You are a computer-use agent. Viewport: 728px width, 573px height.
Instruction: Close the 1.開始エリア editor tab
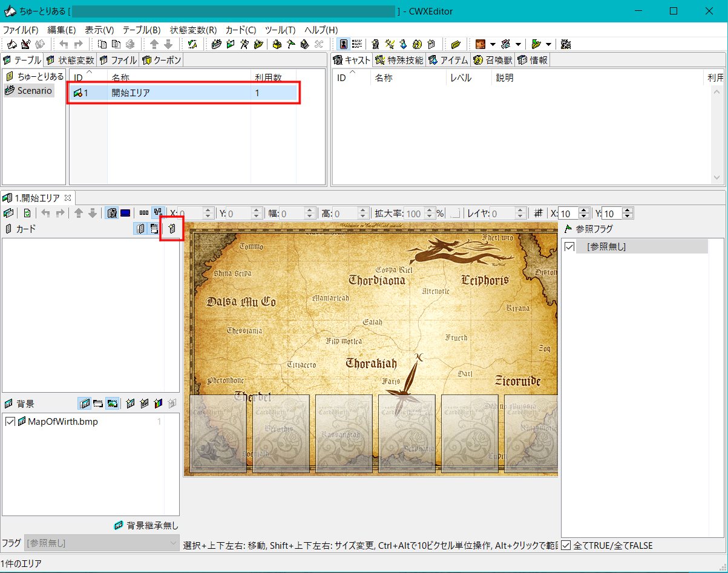(68, 198)
